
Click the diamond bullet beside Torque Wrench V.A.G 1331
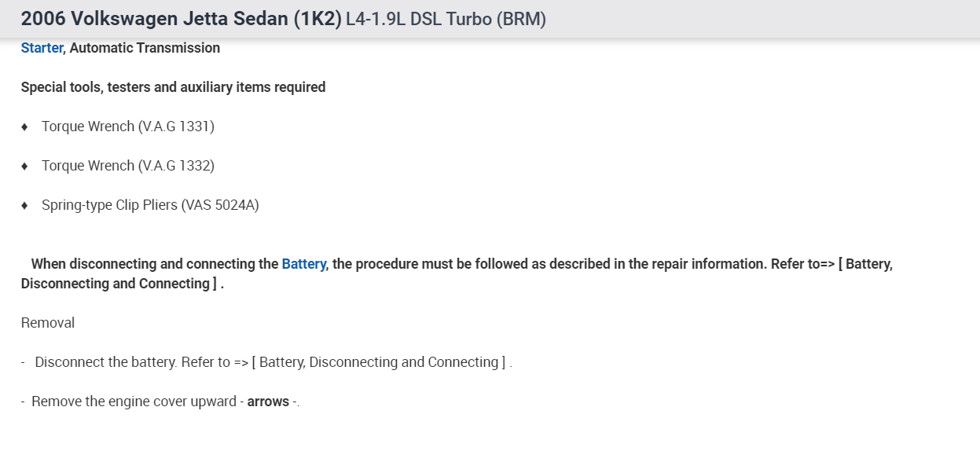(24, 126)
